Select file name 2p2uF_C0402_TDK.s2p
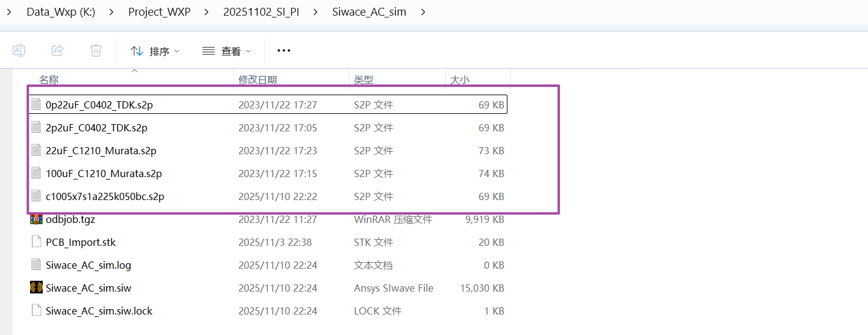The height and width of the screenshot is (335, 868). [x=96, y=128]
